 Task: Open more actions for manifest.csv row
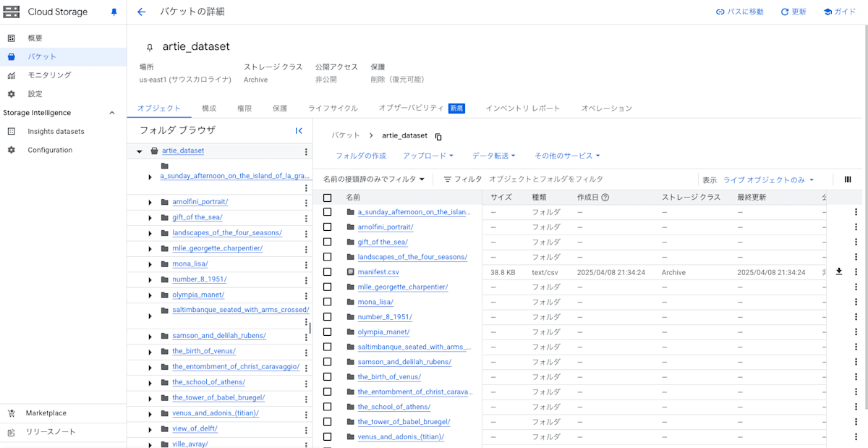(x=856, y=272)
